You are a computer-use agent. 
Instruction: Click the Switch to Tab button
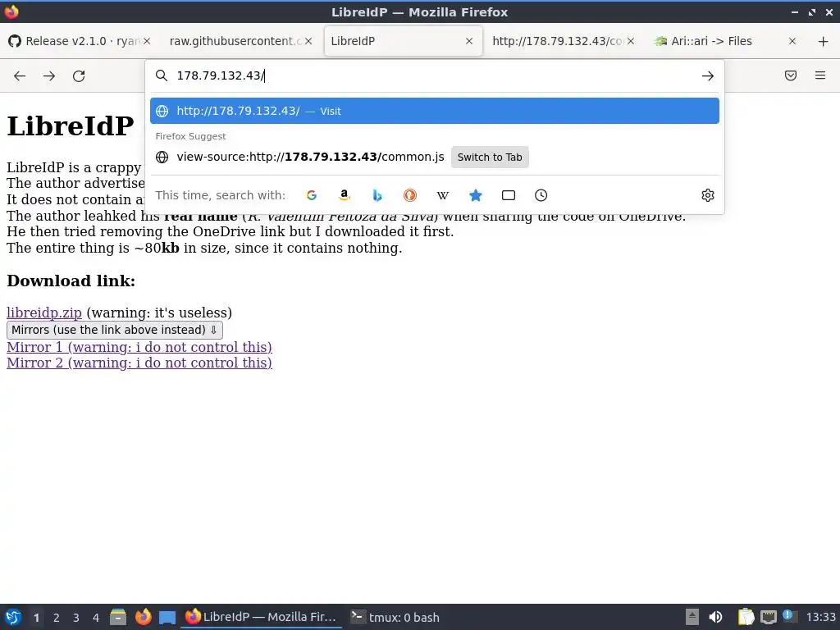(490, 157)
